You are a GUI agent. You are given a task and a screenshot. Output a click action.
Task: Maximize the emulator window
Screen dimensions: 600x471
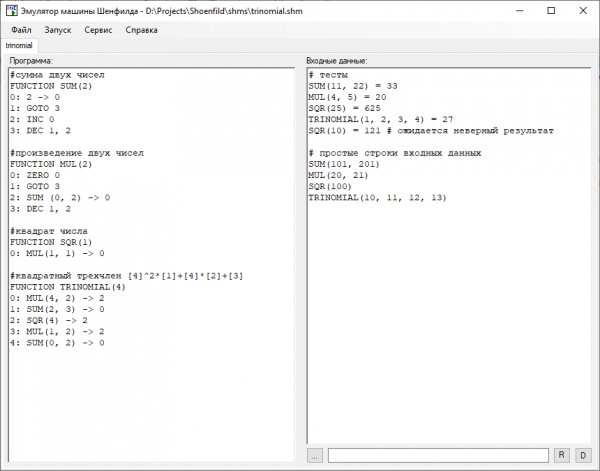[551, 11]
